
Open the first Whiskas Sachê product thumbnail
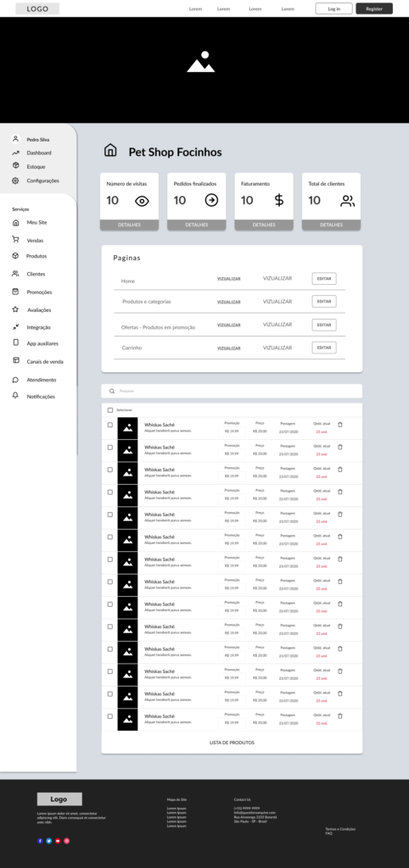point(127,428)
